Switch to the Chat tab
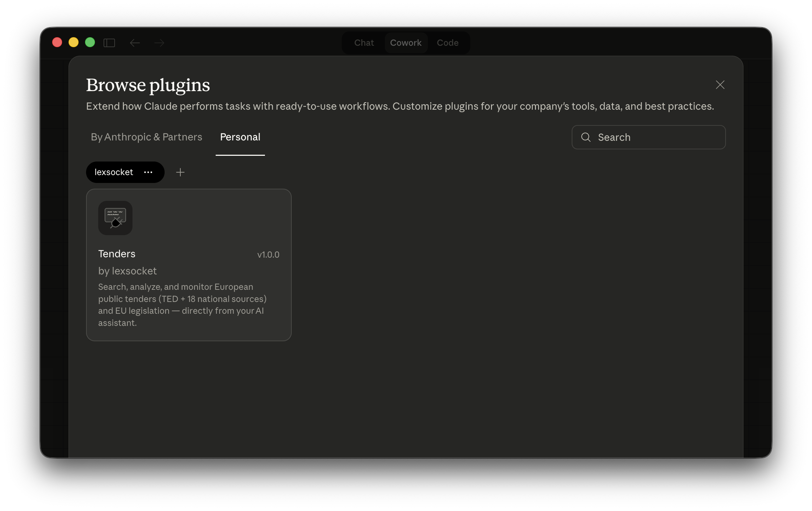 tap(364, 43)
